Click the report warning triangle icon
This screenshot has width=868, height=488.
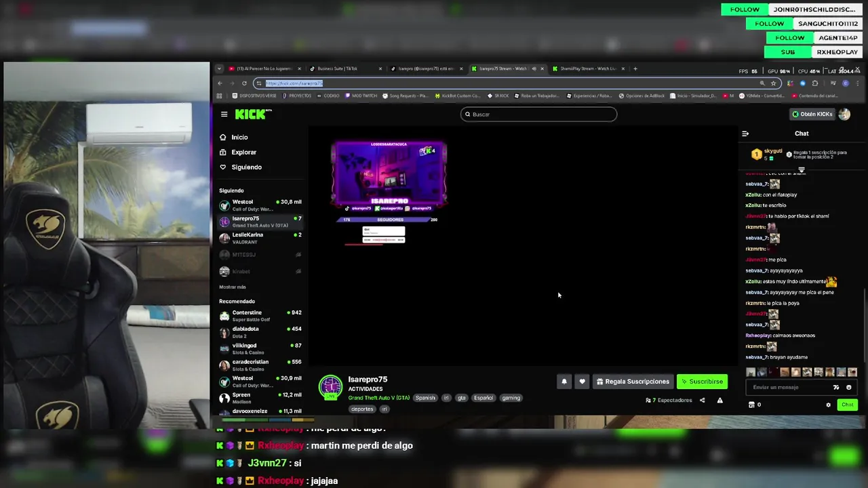(720, 401)
